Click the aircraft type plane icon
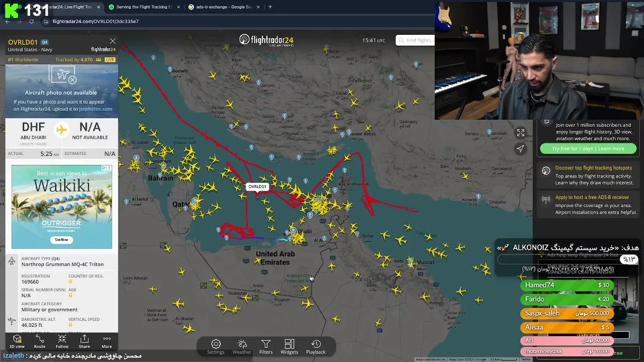Screen dimensions: 644x362 tap(12, 261)
